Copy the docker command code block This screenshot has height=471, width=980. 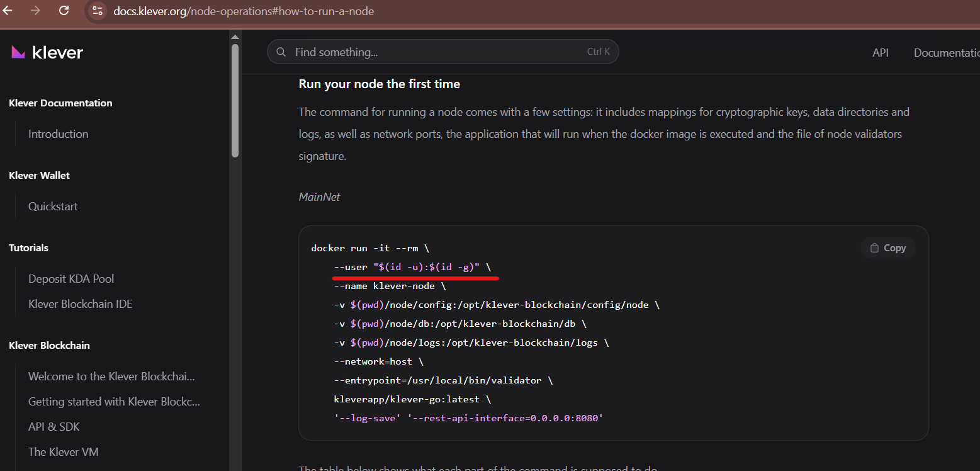pyautogui.click(x=887, y=248)
